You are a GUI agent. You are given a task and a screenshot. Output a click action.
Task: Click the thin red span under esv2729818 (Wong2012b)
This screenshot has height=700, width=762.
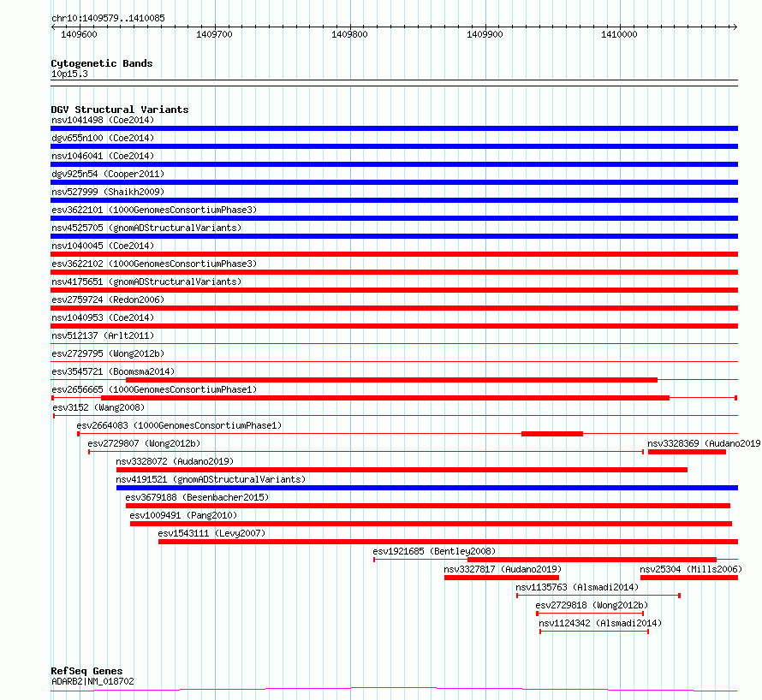(590, 614)
